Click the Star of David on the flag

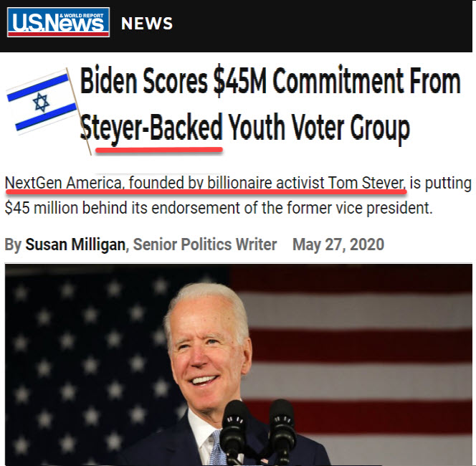point(41,103)
